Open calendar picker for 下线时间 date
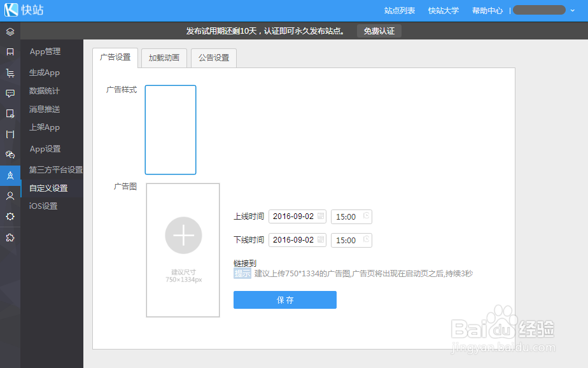 point(321,239)
